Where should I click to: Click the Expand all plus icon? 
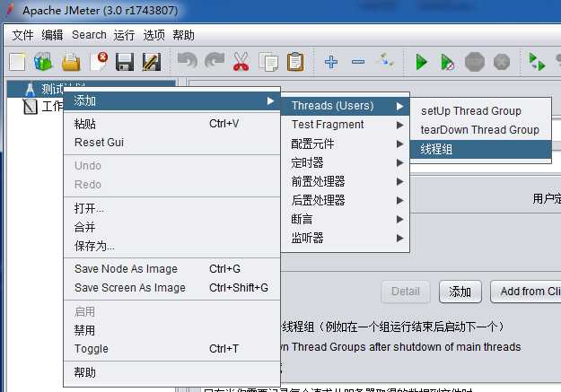331,62
